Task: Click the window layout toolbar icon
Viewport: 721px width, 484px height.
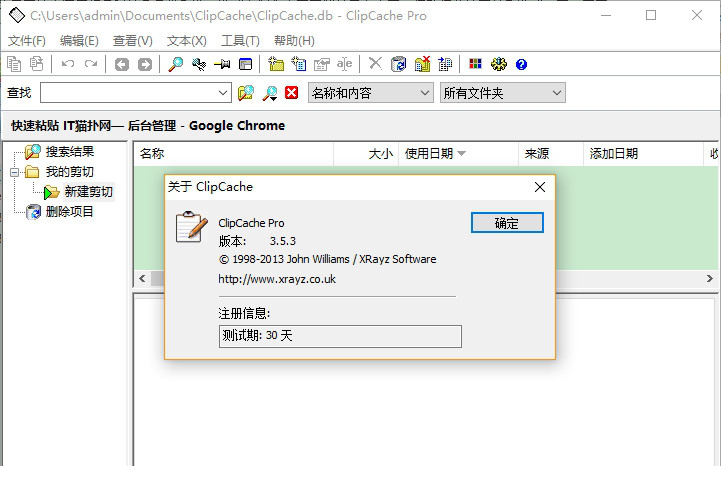Action: [x=246, y=64]
